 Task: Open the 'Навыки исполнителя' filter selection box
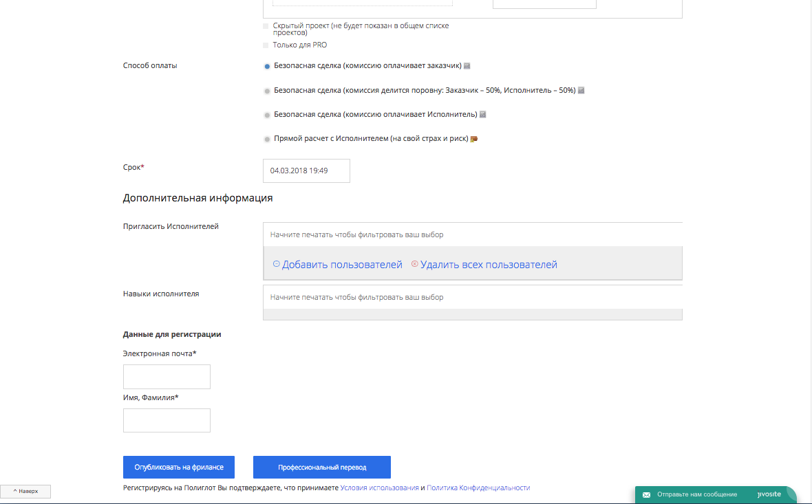point(472,298)
